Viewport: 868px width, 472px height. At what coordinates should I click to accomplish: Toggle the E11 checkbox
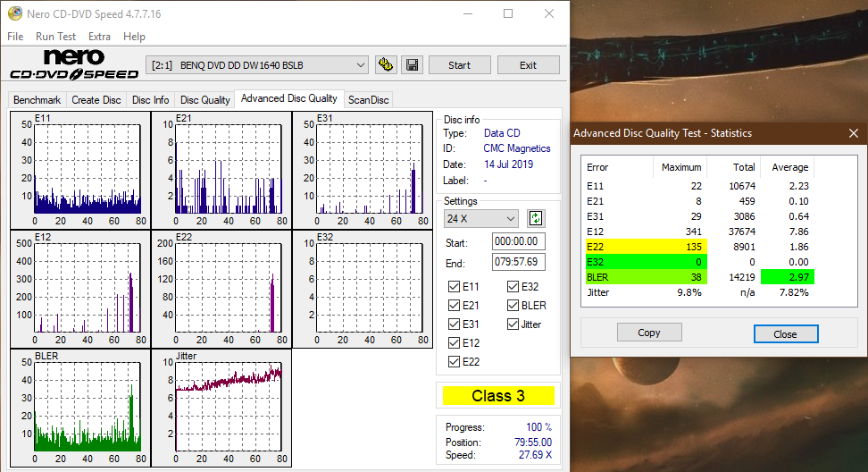coord(454,286)
